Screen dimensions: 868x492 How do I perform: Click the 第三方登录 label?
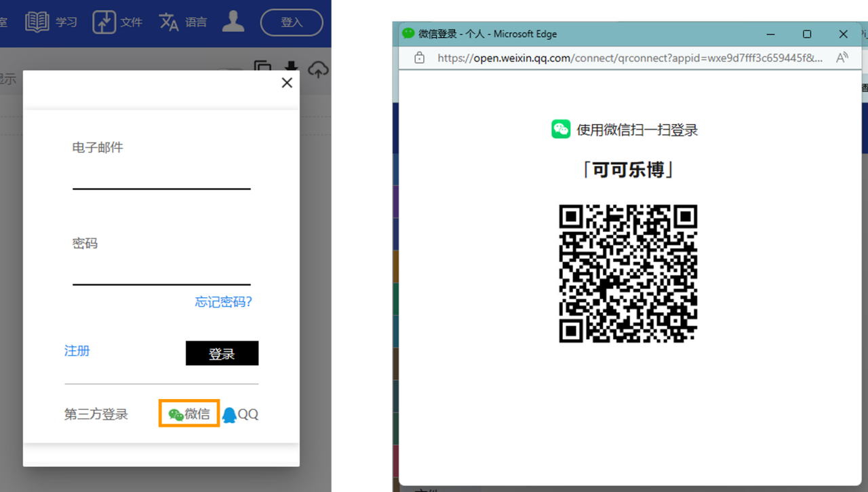(96, 414)
